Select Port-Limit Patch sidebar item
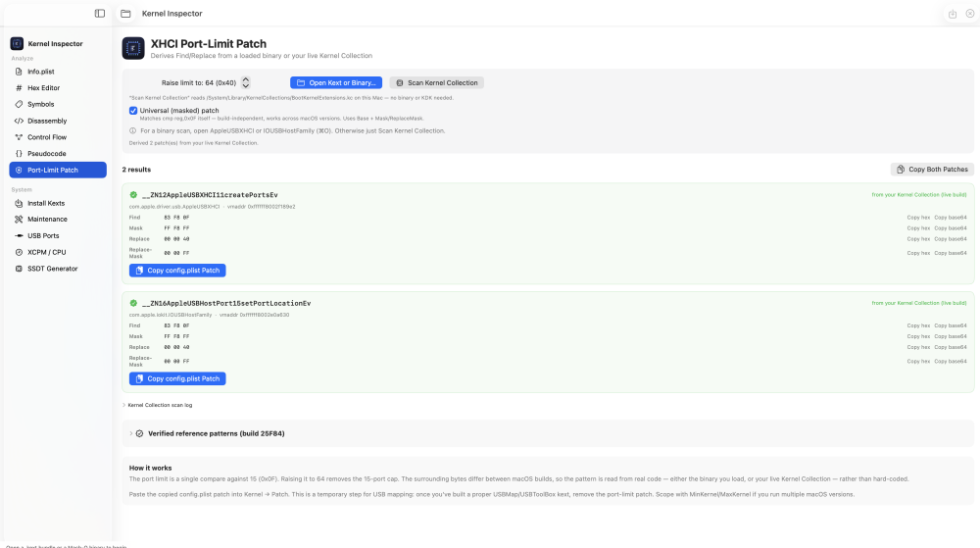Screen dimensions: 980x548 [58, 170]
